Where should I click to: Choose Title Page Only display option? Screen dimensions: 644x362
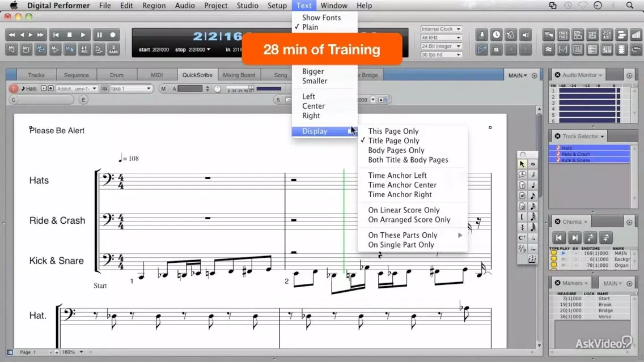393,140
